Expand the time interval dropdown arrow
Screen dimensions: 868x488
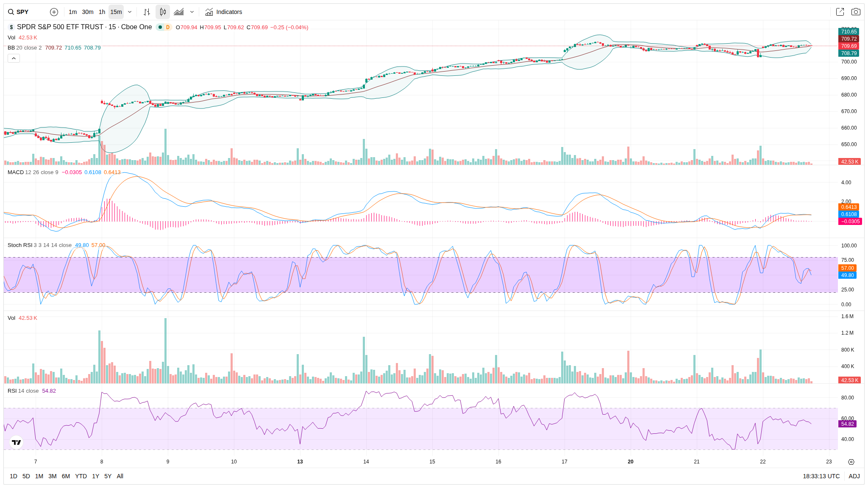point(130,12)
